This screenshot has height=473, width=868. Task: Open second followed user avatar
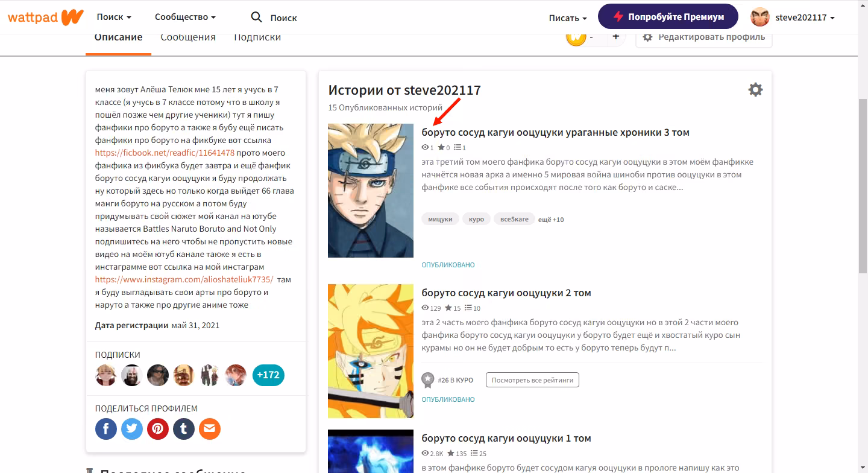132,375
